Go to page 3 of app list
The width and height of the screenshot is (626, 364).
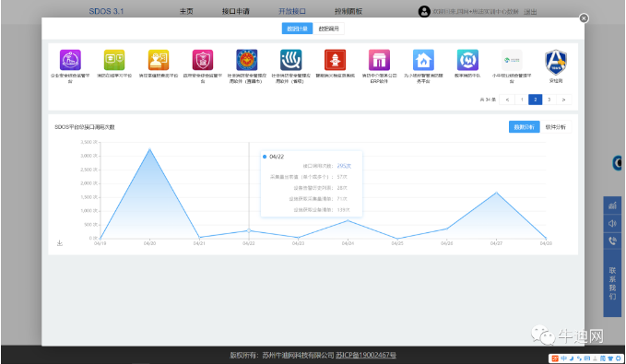click(x=549, y=100)
